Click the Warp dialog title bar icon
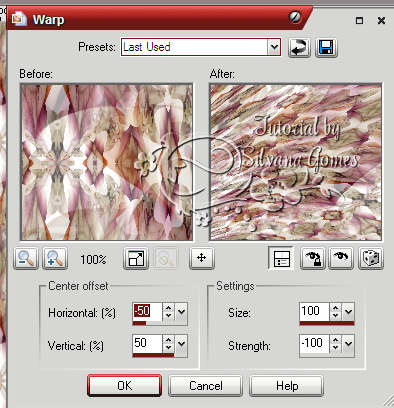 (19, 19)
